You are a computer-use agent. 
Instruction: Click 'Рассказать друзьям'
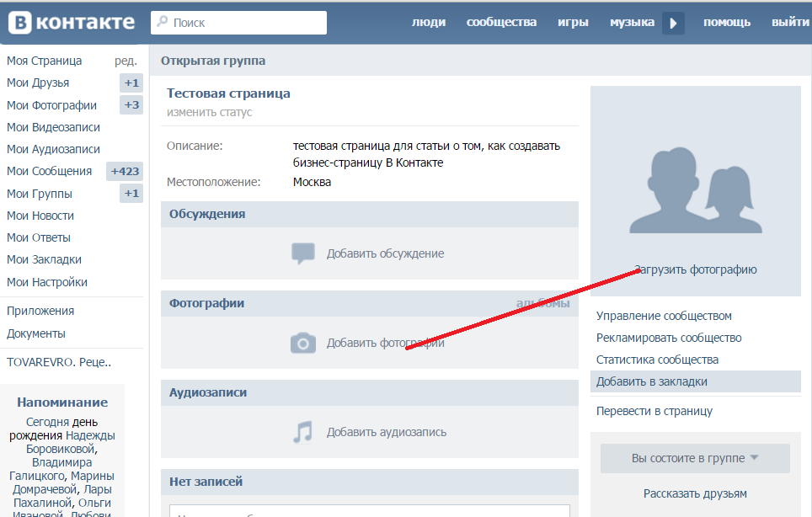pyautogui.click(x=695, y=493)
